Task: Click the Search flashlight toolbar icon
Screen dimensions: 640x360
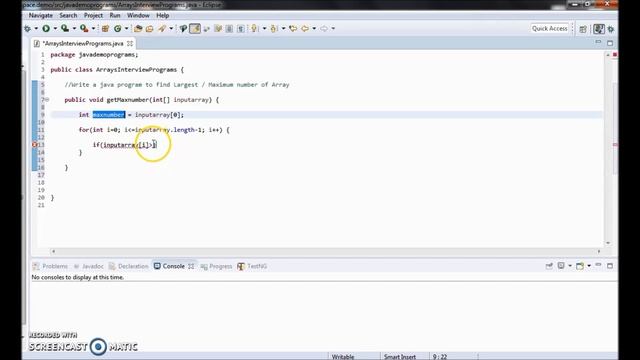Action: pyautogui.click(x=162, y=29)
